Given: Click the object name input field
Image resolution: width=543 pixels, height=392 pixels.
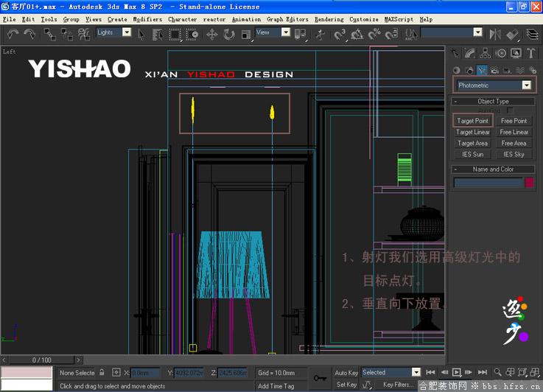Looking at the screenshot, I should click(x=488, y=183).
